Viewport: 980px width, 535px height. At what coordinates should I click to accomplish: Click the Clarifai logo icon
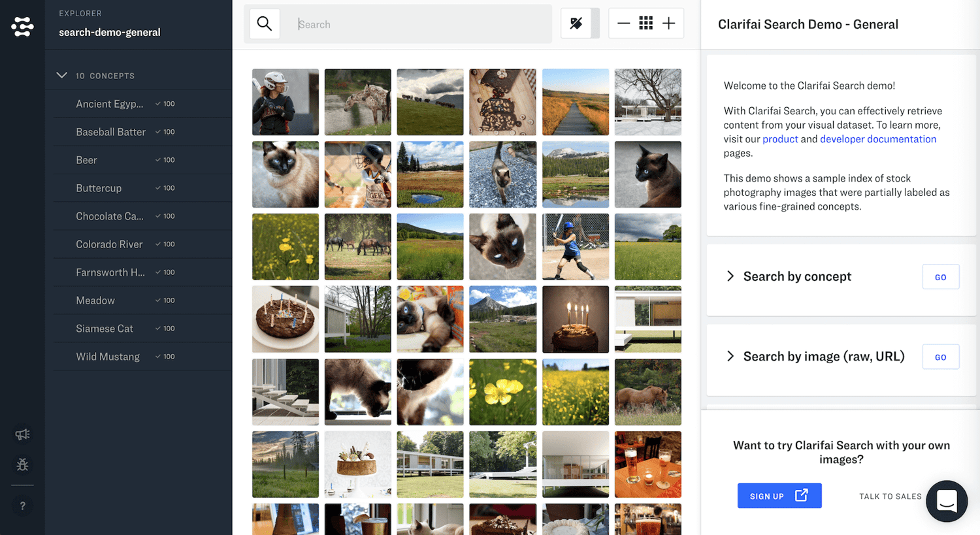pyautogui.click(x=22, y=26)
